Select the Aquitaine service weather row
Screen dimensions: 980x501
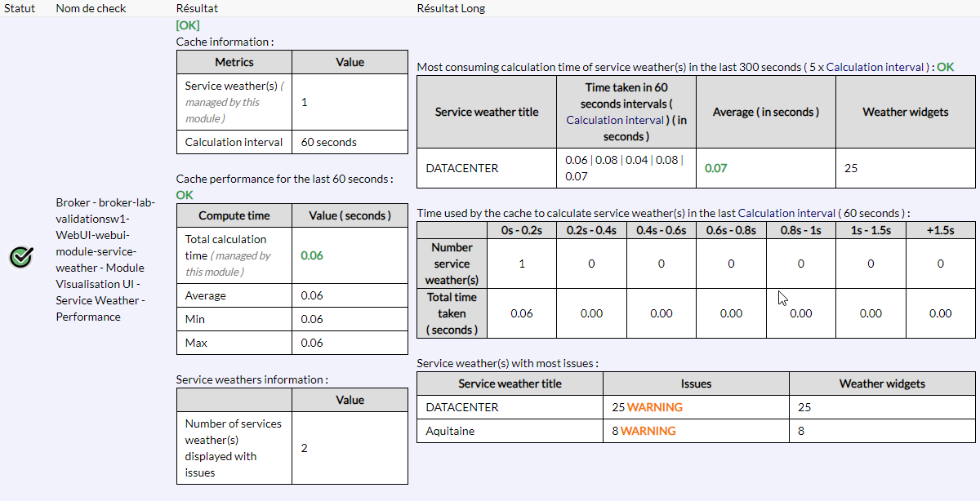[x=449, y=431]
